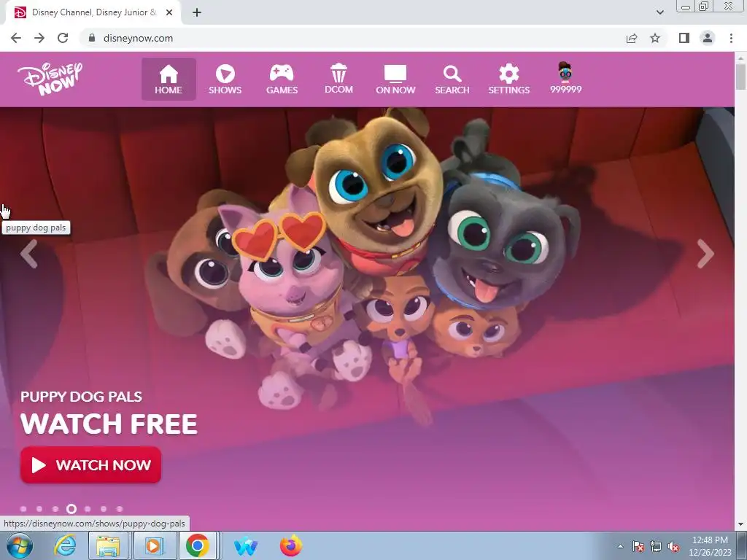Open media player from taskbar
The width and height of the screenshot is (747, 560).
click(x=153, y=545)
